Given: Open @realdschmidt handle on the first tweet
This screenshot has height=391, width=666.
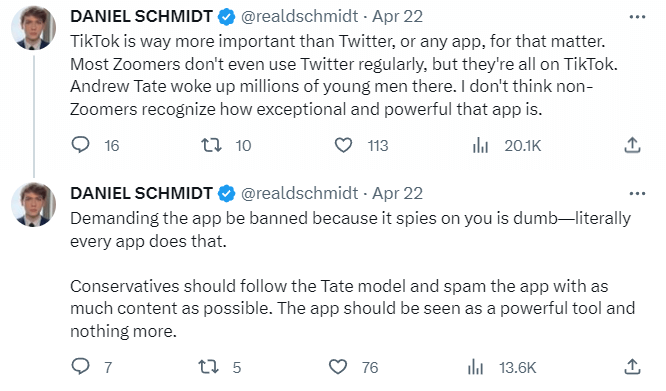Looking at the screenshot, I should coord(299,17).
